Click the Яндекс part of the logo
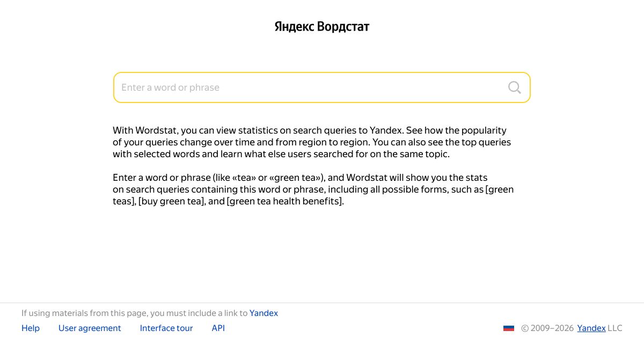Image resolution: width=644 pixels, height=338 pixels. pyautogui.click(x=294, y=26)
